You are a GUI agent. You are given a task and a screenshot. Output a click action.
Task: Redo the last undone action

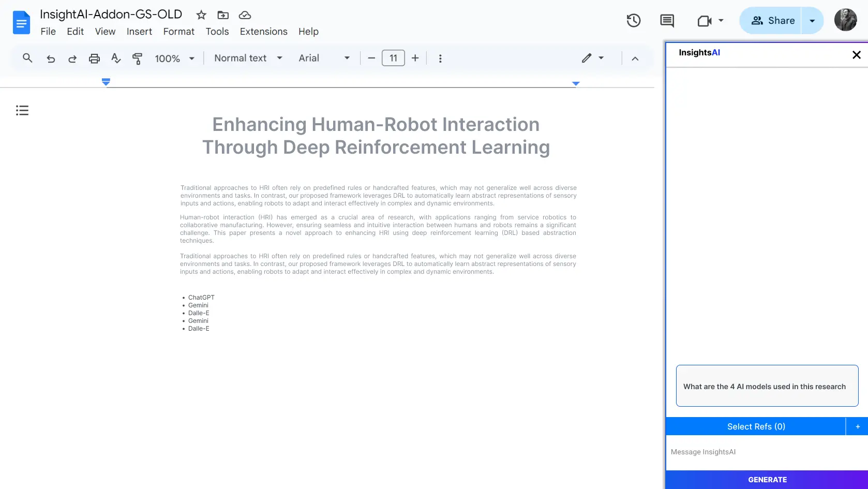72,58
